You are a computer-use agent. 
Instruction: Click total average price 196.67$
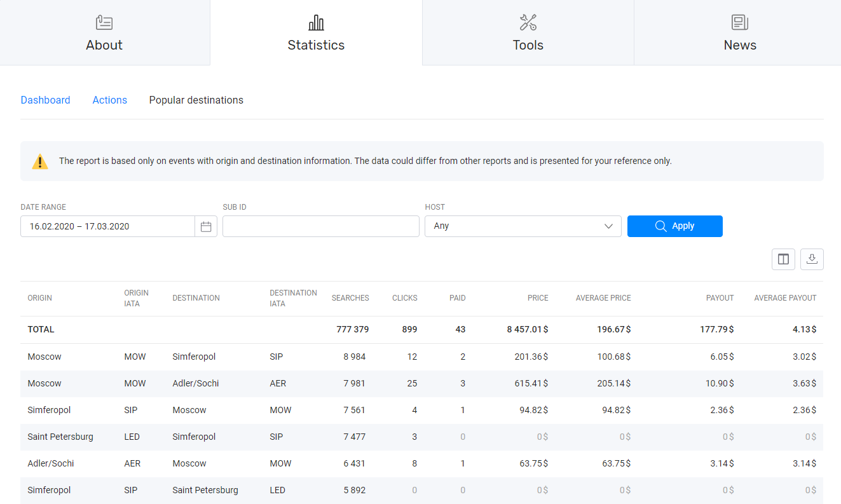point(613,330)
